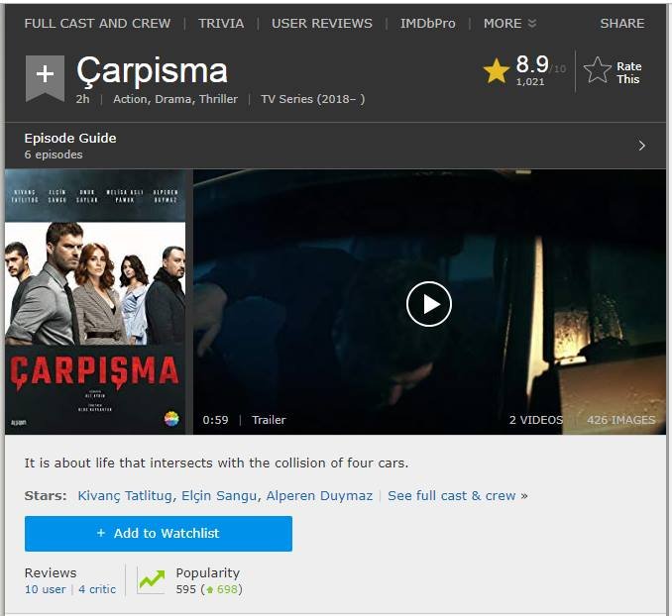
Task: Add Çarpisma to Watchlist
Action: coord(159,533)
